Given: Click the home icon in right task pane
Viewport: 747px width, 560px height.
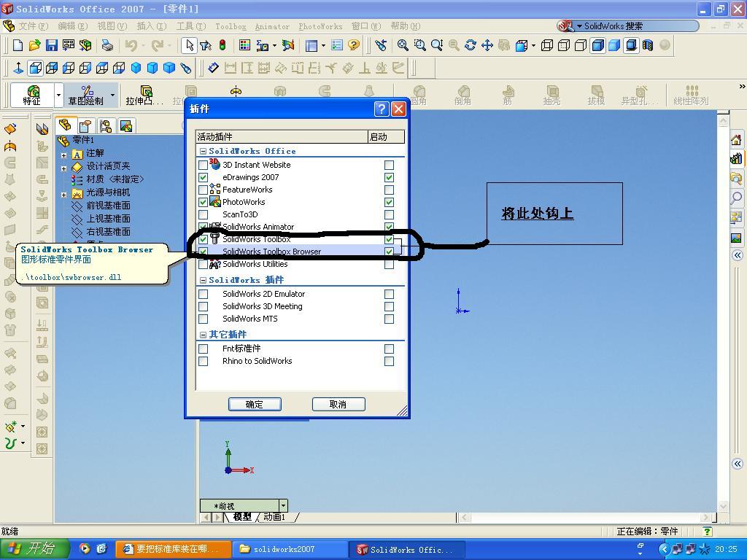Looking at the screenshot, I should [736, 140].
